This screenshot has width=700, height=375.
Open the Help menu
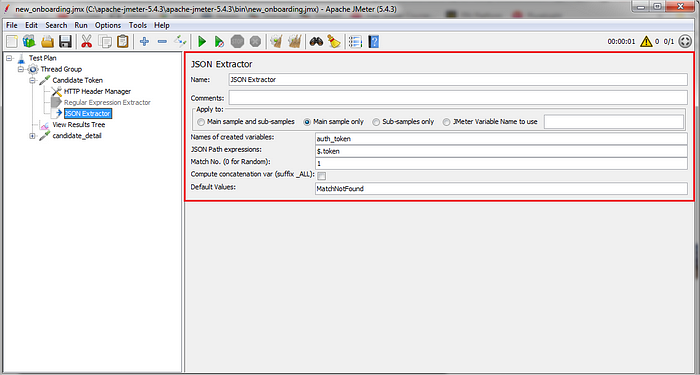[x=162, y=25]
